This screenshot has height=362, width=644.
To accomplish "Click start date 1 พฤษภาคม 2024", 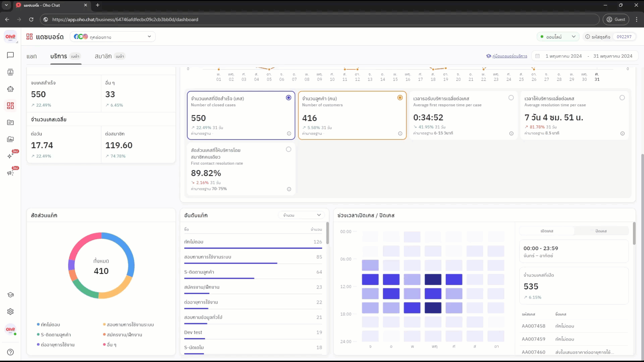I will (x=563, y=56).
